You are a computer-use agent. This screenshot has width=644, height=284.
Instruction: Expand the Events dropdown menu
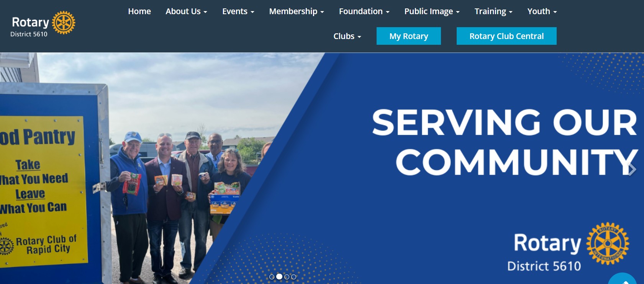point(238,11)
